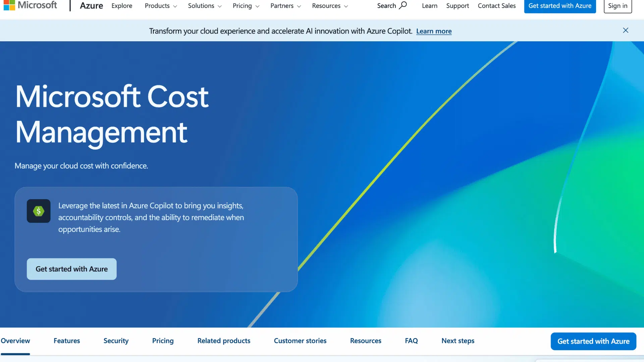Dismiss the Azure Copilot banner

(x=625, y=30)
